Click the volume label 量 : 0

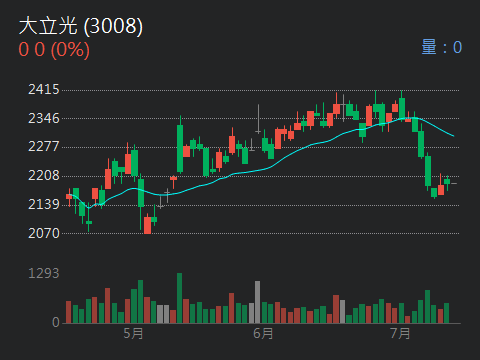(x=442, y=47)
